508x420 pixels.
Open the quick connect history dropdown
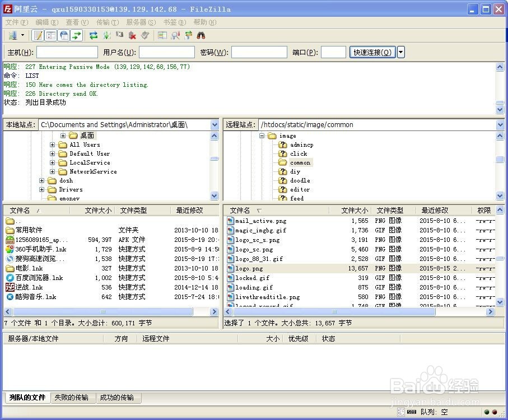(401, 52)
